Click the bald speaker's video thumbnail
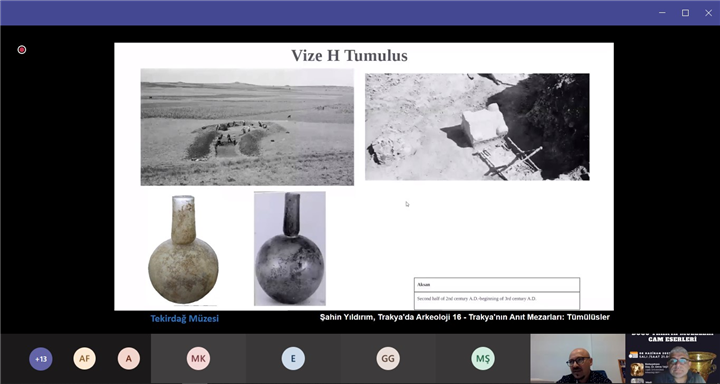The image size is (720, 384). click(578, 359)
